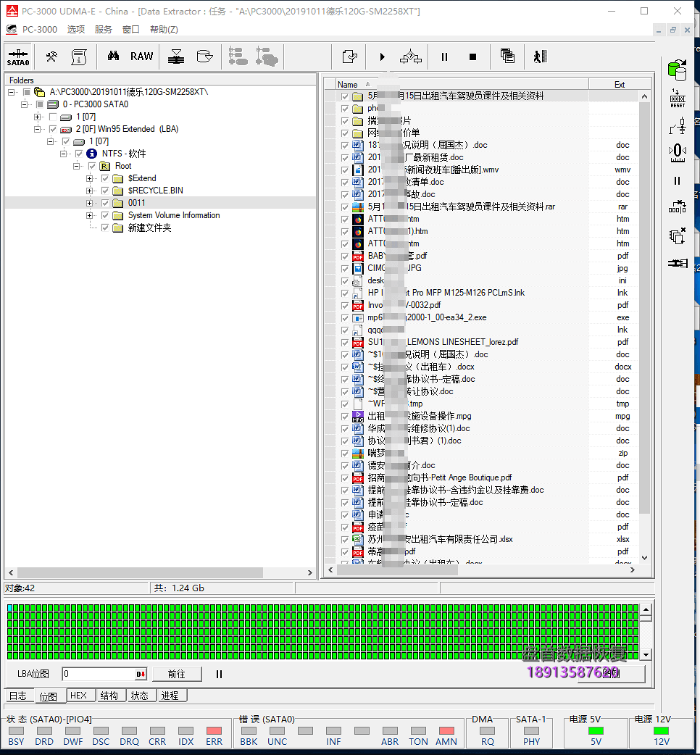Collapse the 0 - PC3000 SATA0 node
The width and height of the screenshot is (700, 755).
point(24,104)
